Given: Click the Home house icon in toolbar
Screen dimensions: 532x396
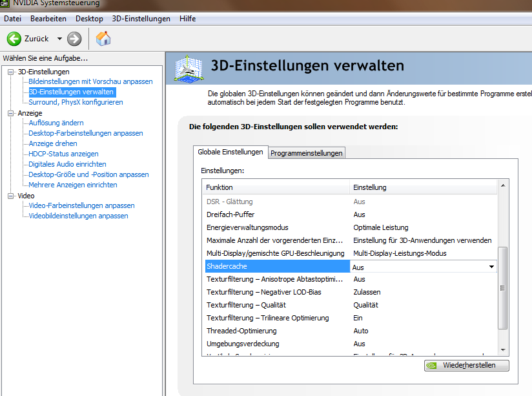Looking at the screenshot, I should 103,39.
